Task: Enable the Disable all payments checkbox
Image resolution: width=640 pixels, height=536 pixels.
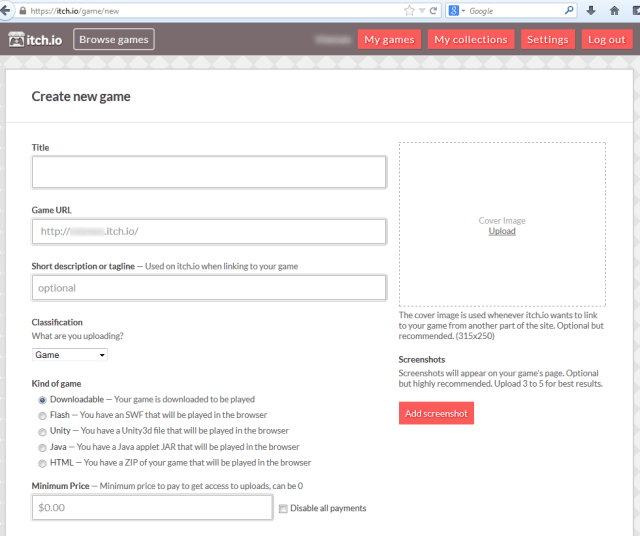Action: 284,508
